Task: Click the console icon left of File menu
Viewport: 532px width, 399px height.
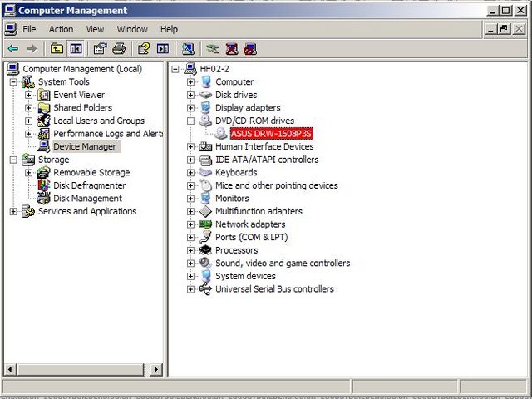Action: (11, 29)
